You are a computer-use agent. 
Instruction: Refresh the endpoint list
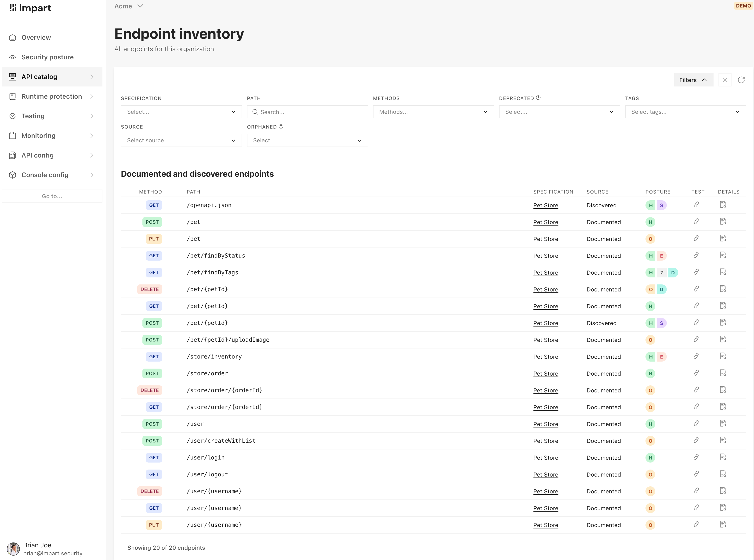(x=741, y=80)
